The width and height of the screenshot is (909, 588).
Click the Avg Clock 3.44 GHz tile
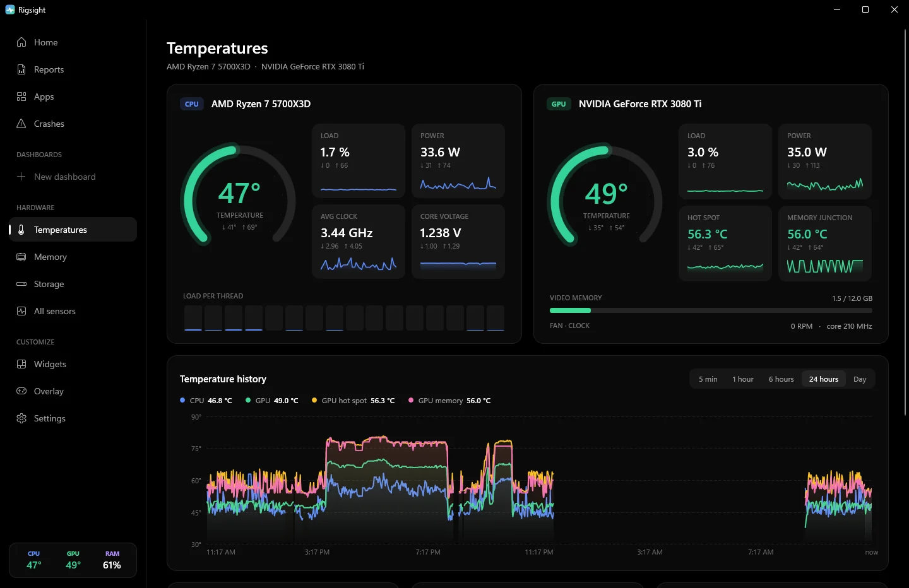(359, 242)
